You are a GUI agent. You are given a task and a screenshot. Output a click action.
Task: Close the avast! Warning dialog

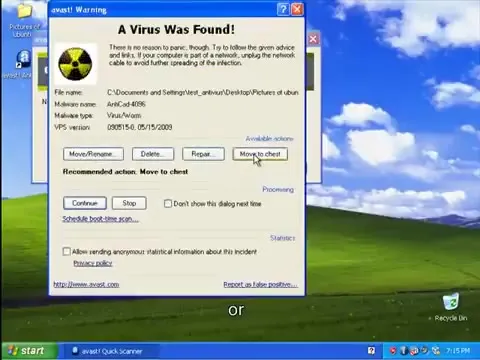tap(297, 9)
